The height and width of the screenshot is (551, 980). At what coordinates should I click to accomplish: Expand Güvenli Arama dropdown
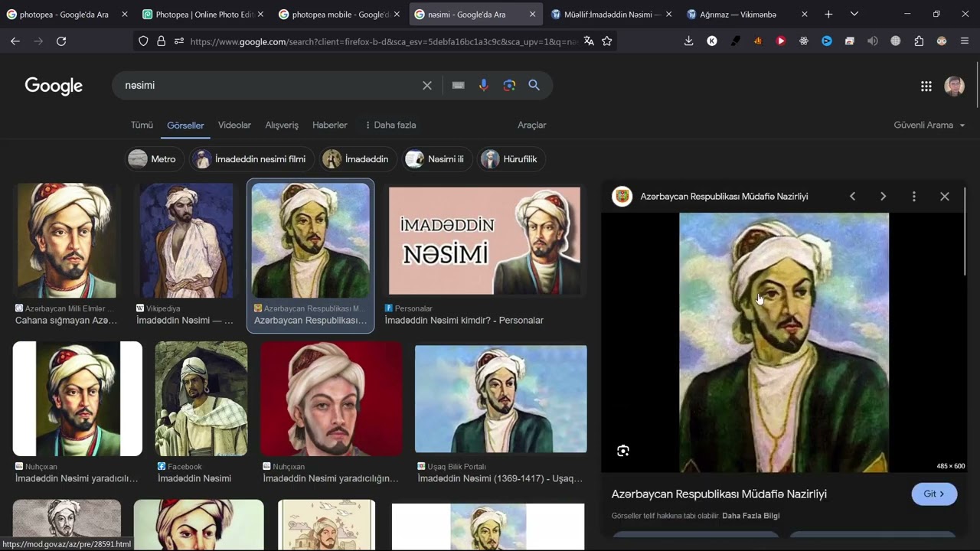(929, 125)
